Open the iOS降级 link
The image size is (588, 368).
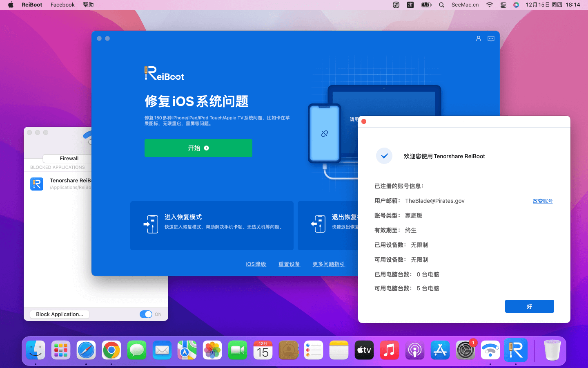coord(256,264)
